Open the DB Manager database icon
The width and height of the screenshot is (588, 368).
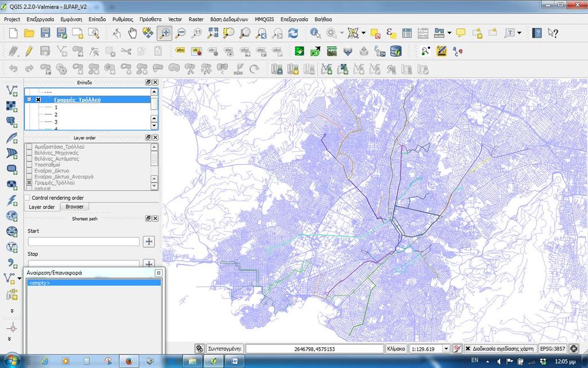tap(396, 51)
